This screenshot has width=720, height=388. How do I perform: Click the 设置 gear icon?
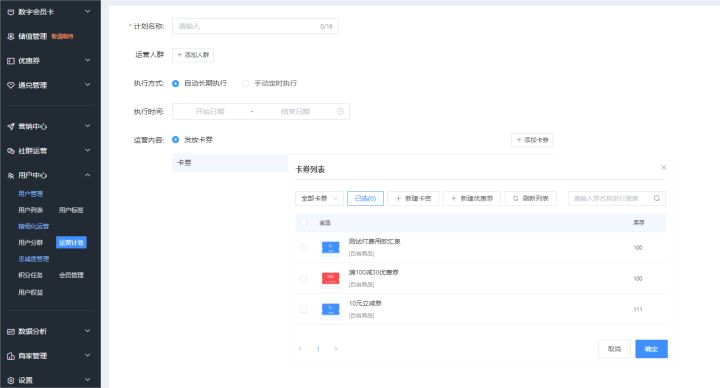coord(11,380)
